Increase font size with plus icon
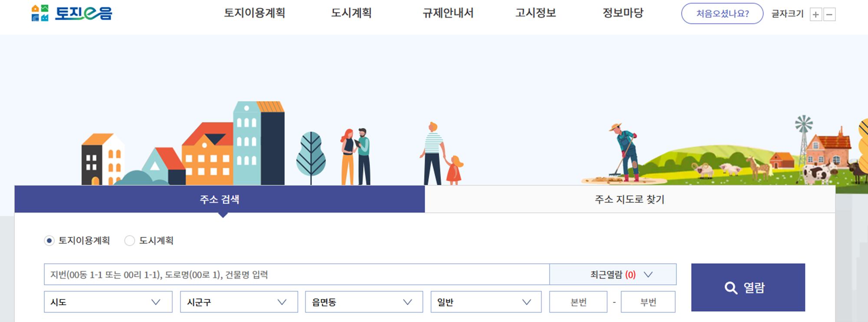This screenshot has width=868, height=322. pos(816,14)
